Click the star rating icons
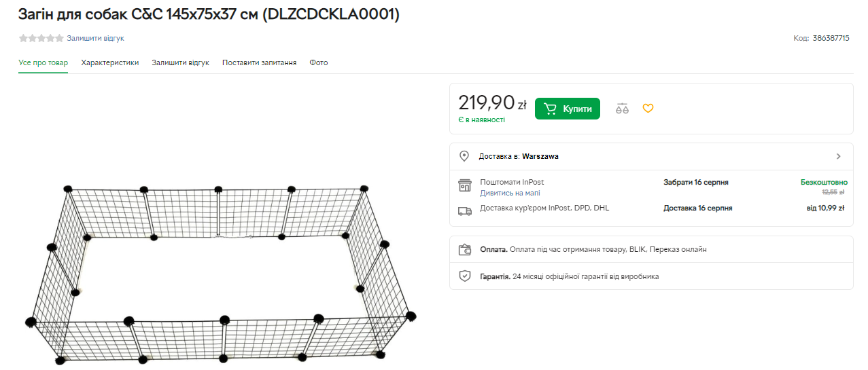The width and height of the screenshot is (868, 370). click(41, 39)
